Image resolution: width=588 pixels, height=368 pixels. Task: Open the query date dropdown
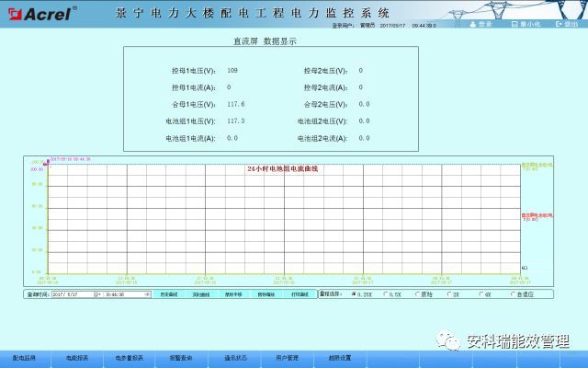(x=98, y=294)
